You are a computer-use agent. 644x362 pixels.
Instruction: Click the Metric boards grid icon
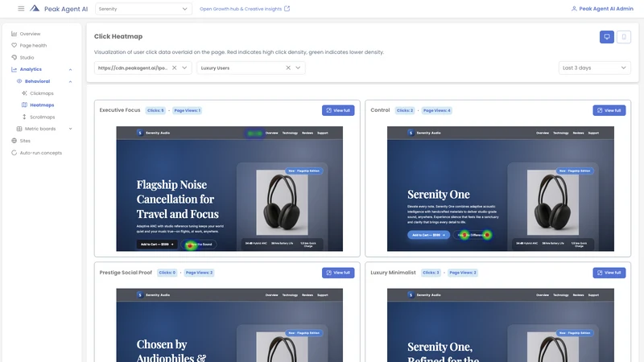click(19, 129)
